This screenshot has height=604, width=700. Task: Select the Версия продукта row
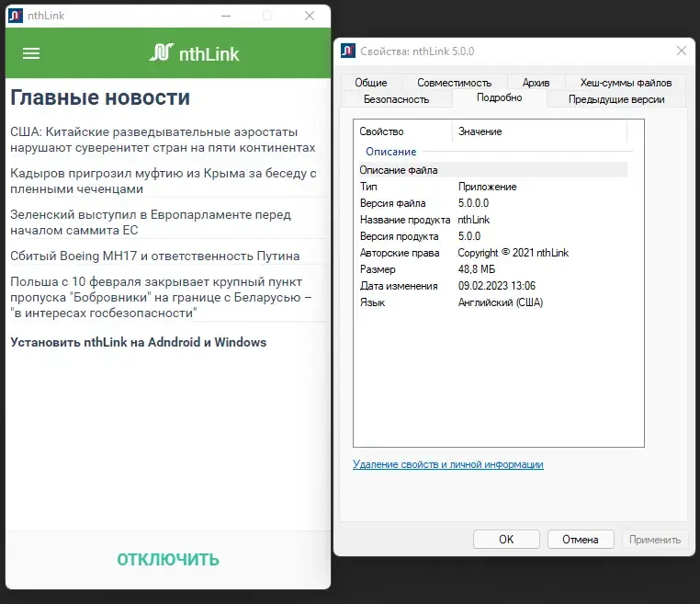pyautogui.click(x=493, y=236)
